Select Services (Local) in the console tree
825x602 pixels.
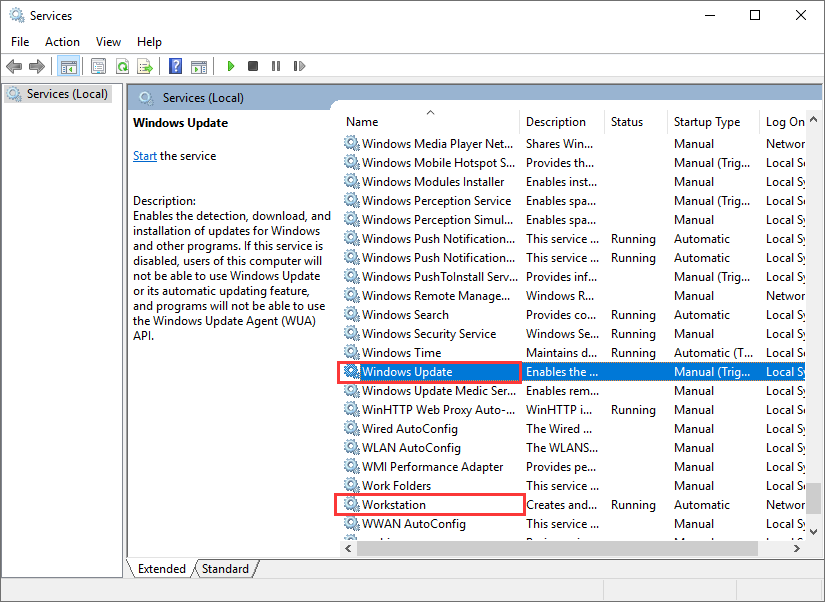click(59, 94)
